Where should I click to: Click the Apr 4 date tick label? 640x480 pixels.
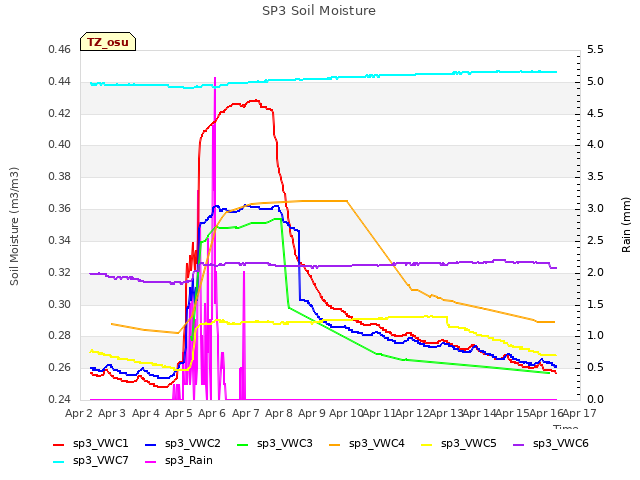[145, 413]
